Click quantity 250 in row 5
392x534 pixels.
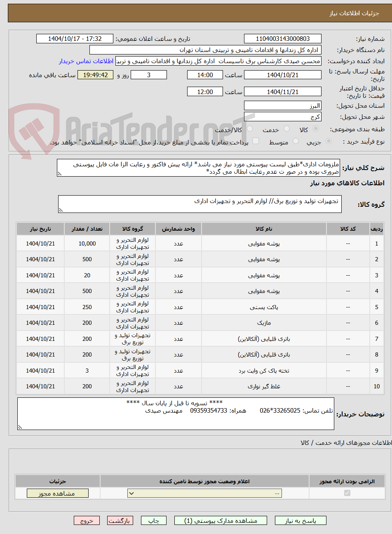point(87,307)
